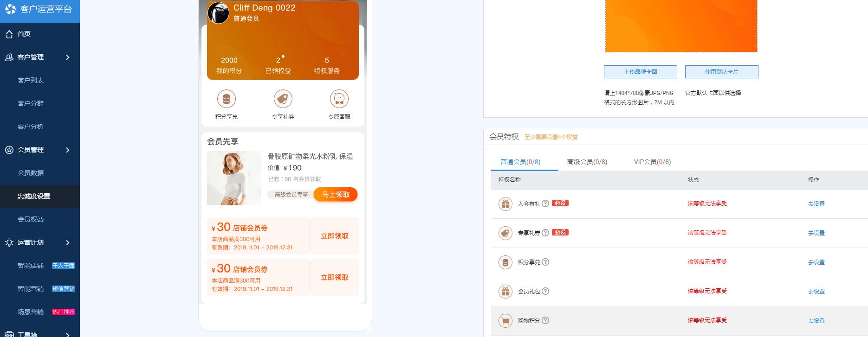
Task: Tap 5 特权服务 on member card
Action: [327, 65]
